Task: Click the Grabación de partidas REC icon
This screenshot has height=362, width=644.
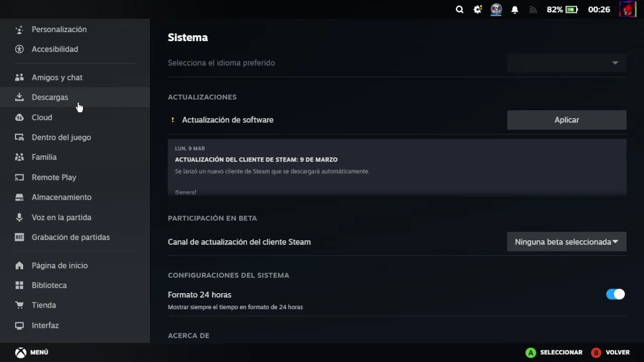Action: point(20,237)
